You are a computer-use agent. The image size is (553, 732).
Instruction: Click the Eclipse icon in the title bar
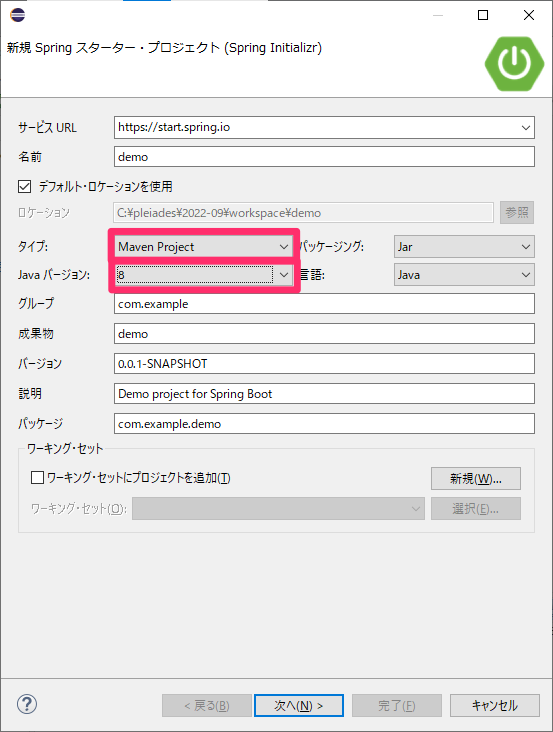(17, 15)
